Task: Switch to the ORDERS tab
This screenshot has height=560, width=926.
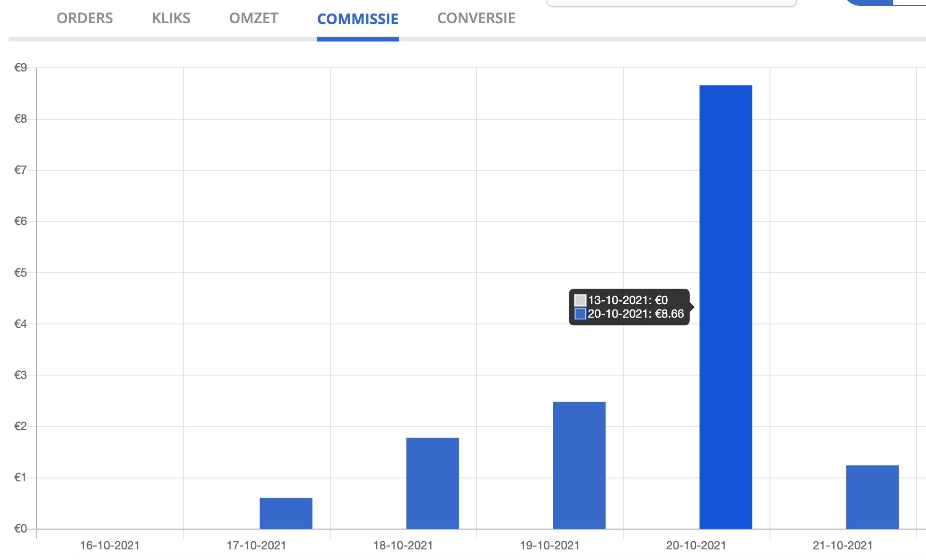Action: [x=84, y=18]
